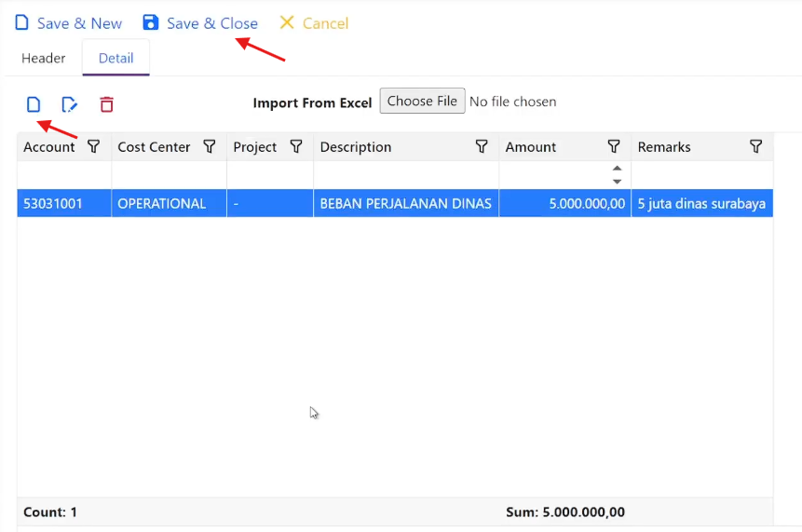Open the Project column filter
Viewport: 802px width, 532px height.
296,147
